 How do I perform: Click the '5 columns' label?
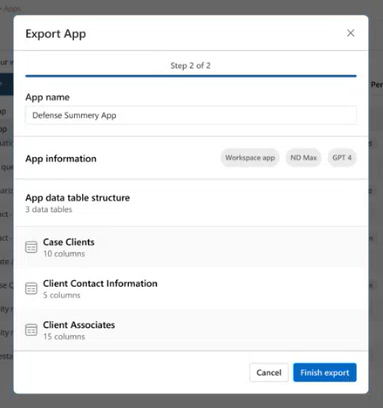[62, 295]
